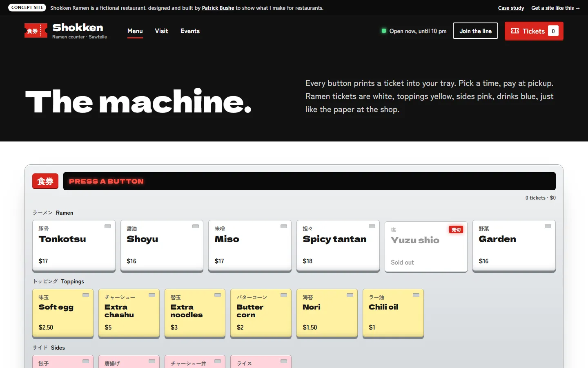Click the pink 餃子 side button
Image resolution: width=588 pixels, height=368 pixels.
coord(63,362)
